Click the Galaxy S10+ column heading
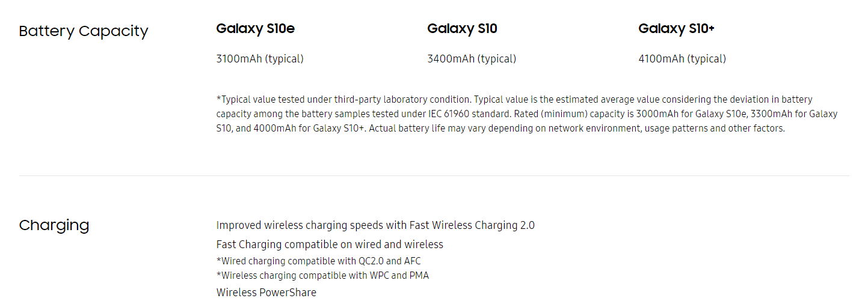Screen dimensions: 868x304 click(x=676, y=28)
